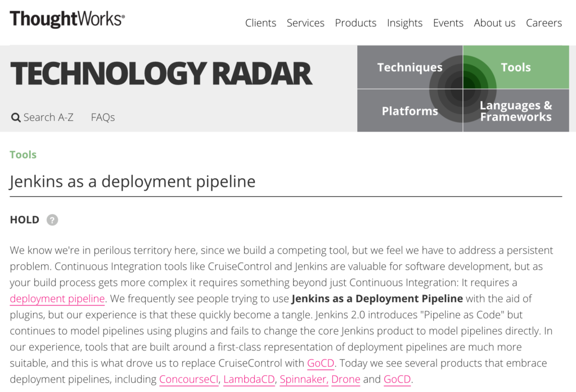Open the About us menu item
Screen dimensions: 576x392
[x=494, y=23]
